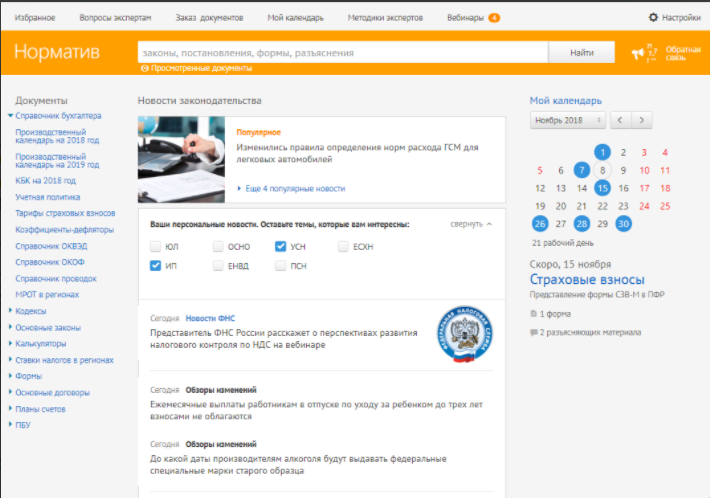Open Производственный календарь на 2019 год
710x498 pixels.
57,161
